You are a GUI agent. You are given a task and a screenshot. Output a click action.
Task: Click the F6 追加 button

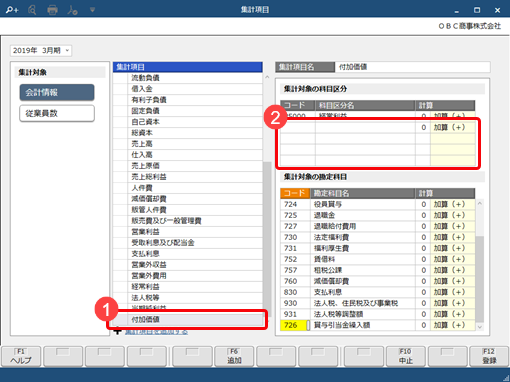click(x=234, y=356)
